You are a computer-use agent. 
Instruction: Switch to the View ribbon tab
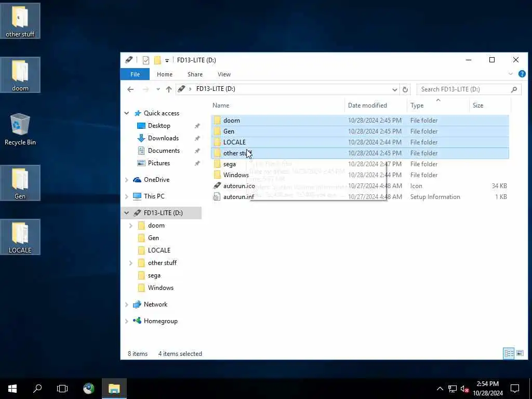(x=224, y=74)
